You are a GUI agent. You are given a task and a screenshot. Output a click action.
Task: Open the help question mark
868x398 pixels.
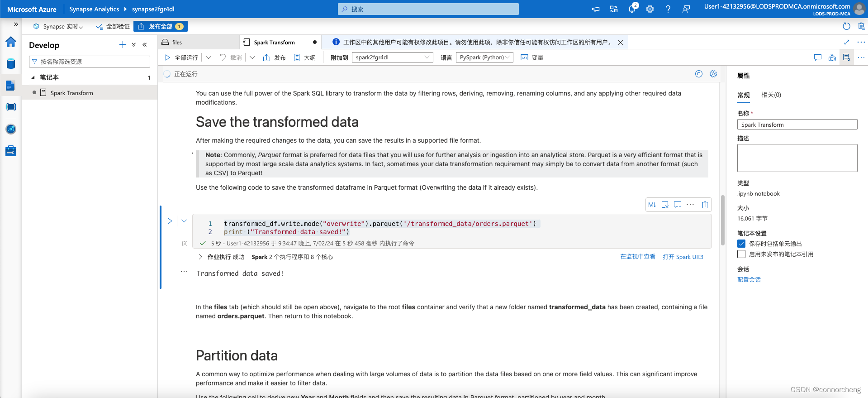click(668, 9)
